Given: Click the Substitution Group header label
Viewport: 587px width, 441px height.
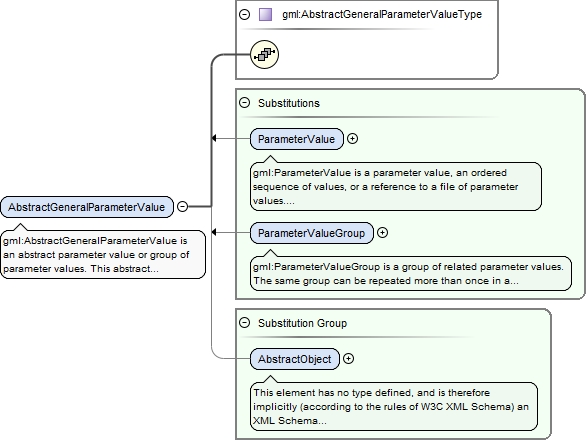Looking at the screenshot, I should [302, 323].
